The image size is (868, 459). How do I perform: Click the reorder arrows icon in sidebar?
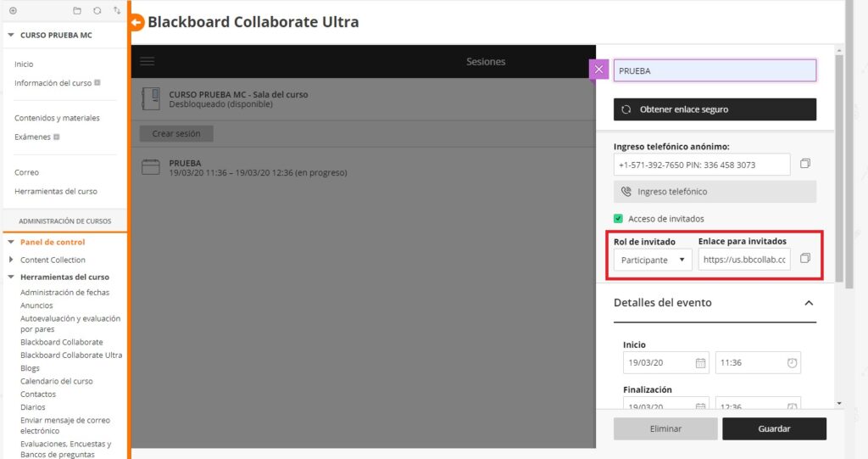(x=116, y=11)
